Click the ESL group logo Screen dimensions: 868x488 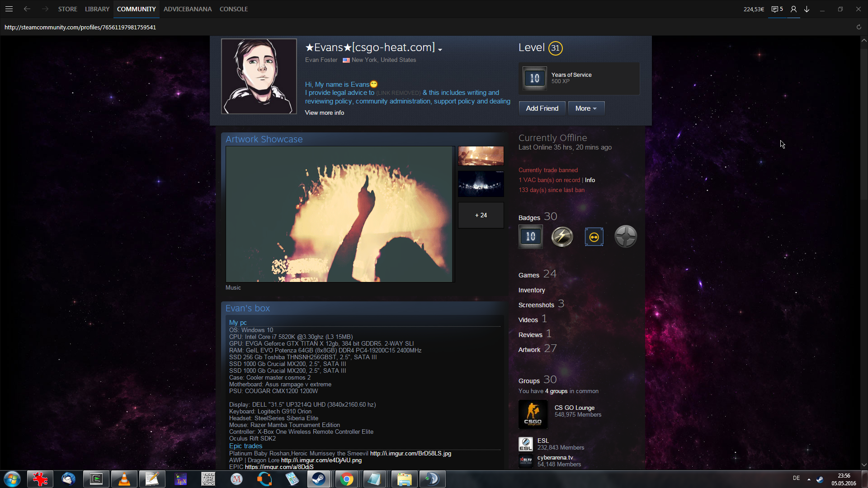(525, 444)
